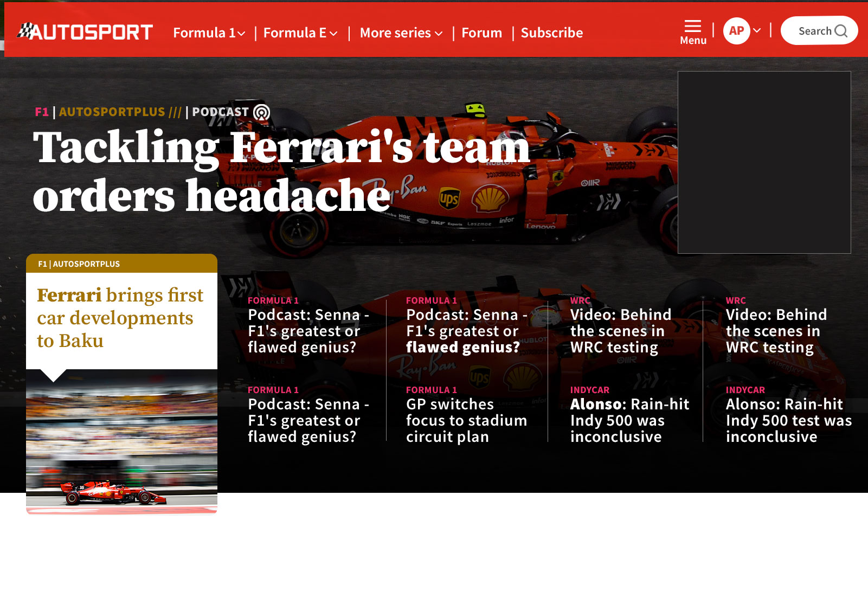Click the PODCAST tag text above headline

tap(220, 112)
